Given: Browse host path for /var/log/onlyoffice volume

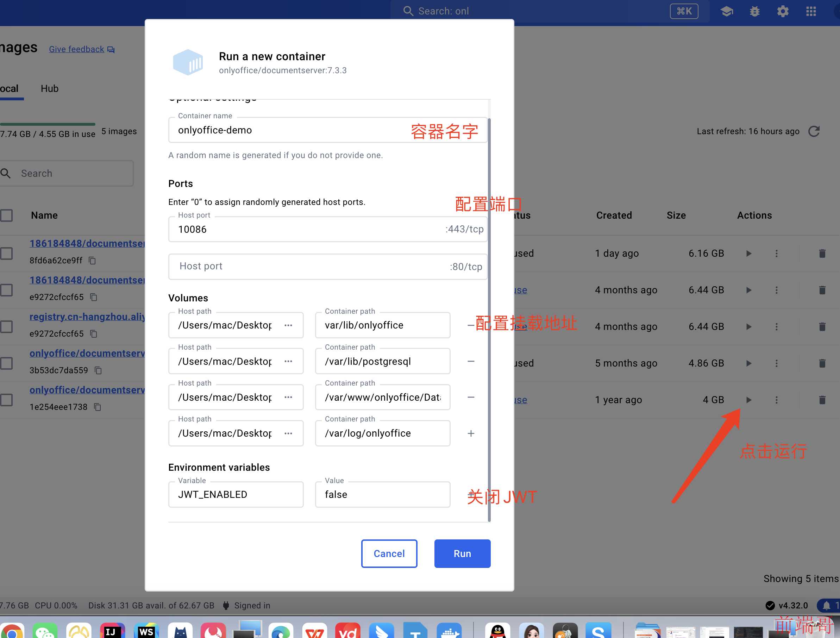Looking at the screenshot, I should click(288, 433).
